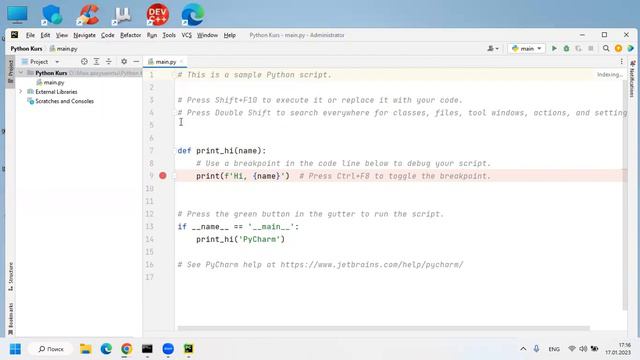The image size is (640, 360).
Task: Close the main.py editor tab
Action: point(181,62)
